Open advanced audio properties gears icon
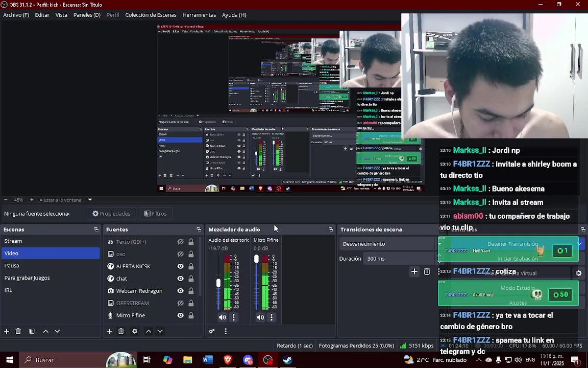This screenshot has height=368, width=588. (x=212, y=331)
